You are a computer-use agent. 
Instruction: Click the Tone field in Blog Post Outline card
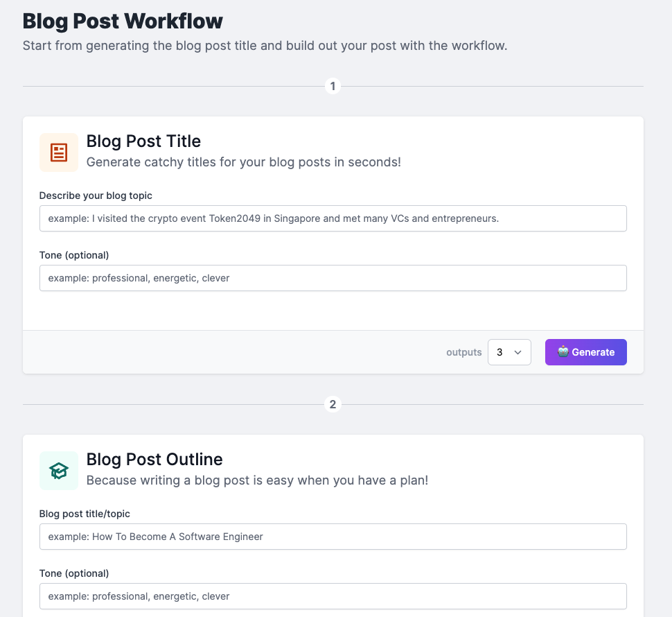(333, 596)
